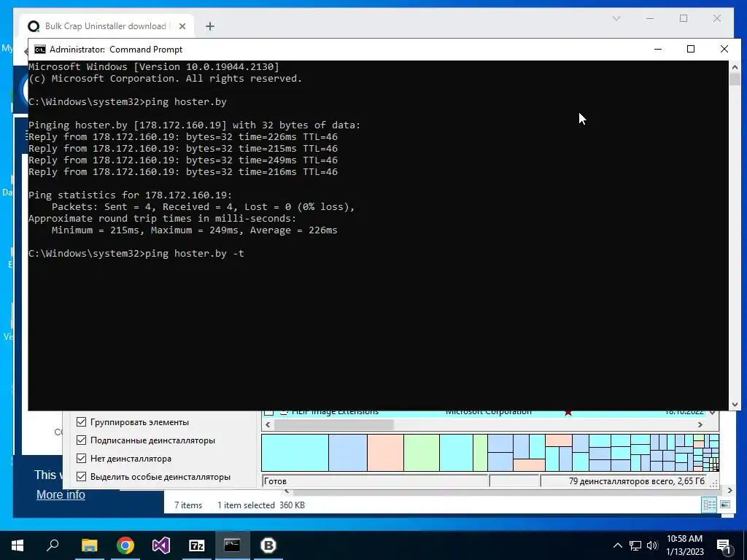Viewport: 747px width, 560px height.
Task: Click the 1 item selected 360 KB status text
Action: point(261,505)
